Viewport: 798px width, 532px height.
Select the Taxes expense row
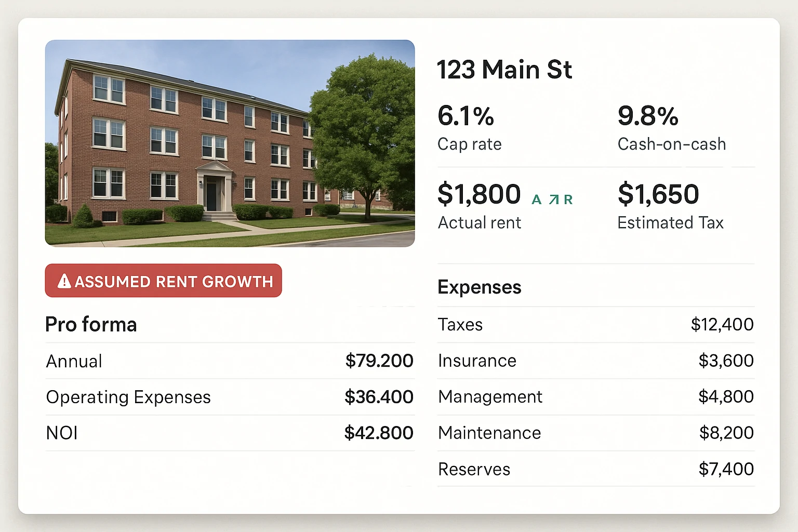coord(595,325)
